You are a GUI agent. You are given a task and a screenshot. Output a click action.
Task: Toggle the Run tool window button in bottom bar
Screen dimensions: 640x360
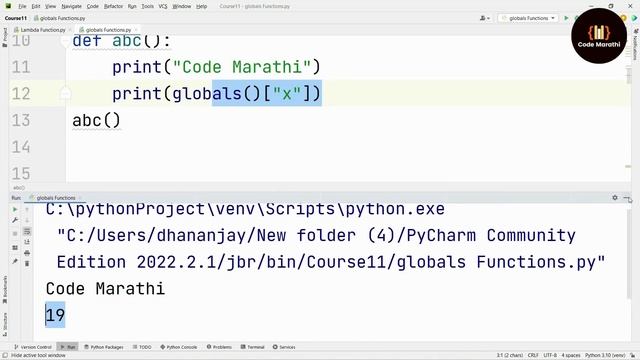pyautogui.click(x=67, y=347)
